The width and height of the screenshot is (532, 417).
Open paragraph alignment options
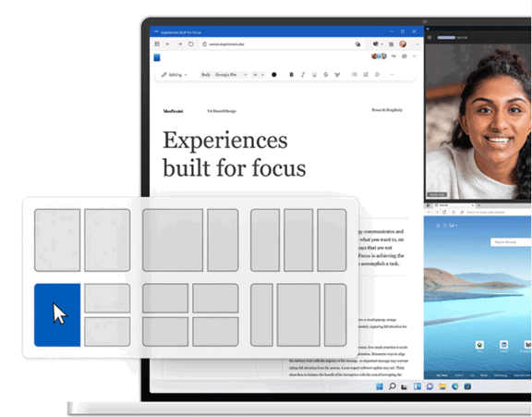click(x=377, y=75)
